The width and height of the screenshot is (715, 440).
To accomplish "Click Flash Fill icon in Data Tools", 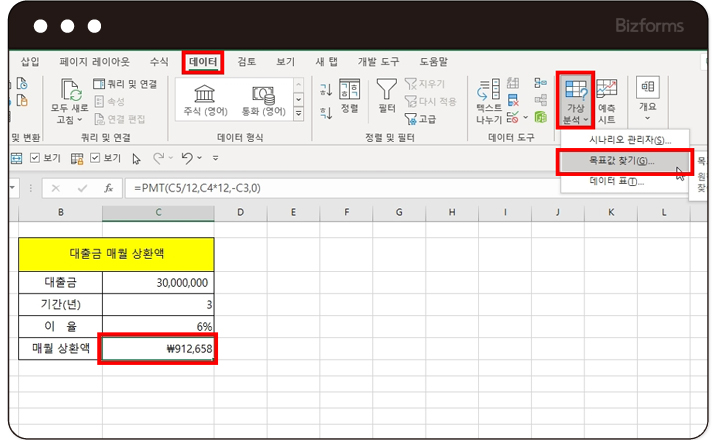I will pyautogui.click(x=513, y=83).
